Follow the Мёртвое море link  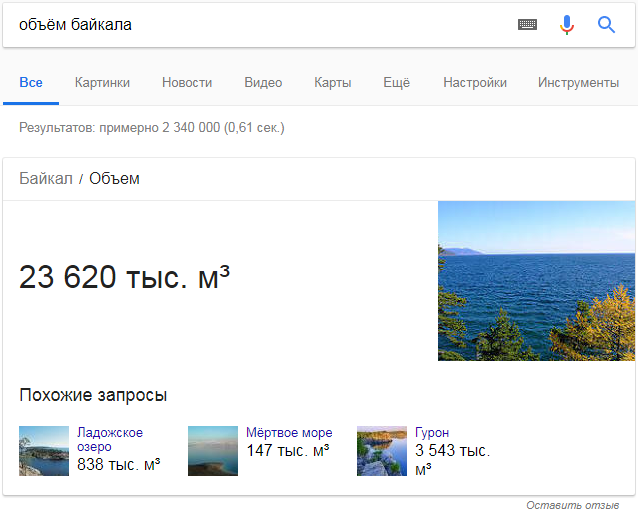(x=289, y=433)
